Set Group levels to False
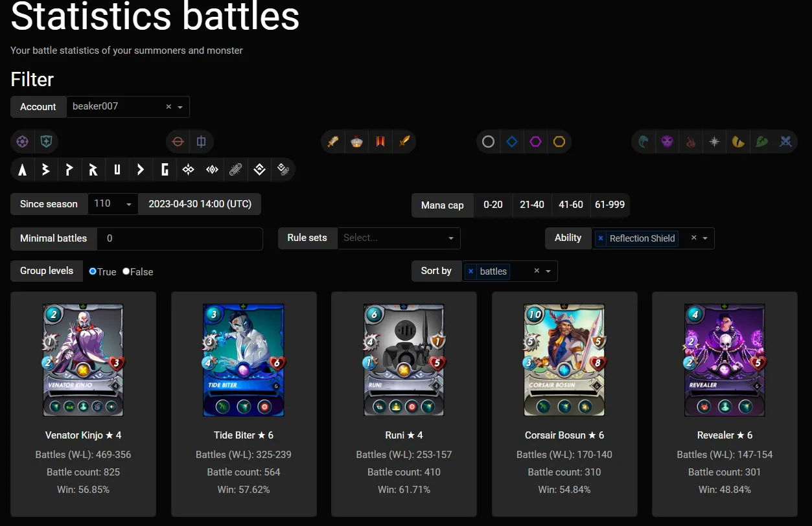Image resolution: width=812 pixels, height=526 pixels. [126, 271]
